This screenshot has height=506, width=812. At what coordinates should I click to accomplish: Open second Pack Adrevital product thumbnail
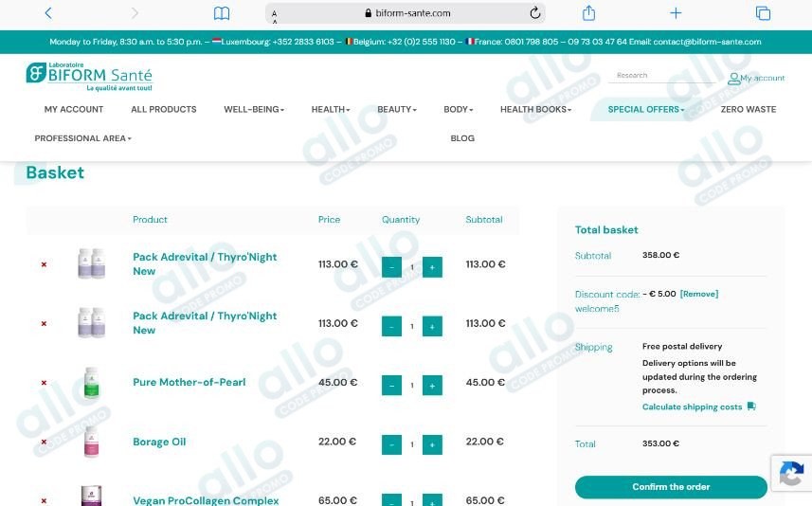[x=91, y=323]
